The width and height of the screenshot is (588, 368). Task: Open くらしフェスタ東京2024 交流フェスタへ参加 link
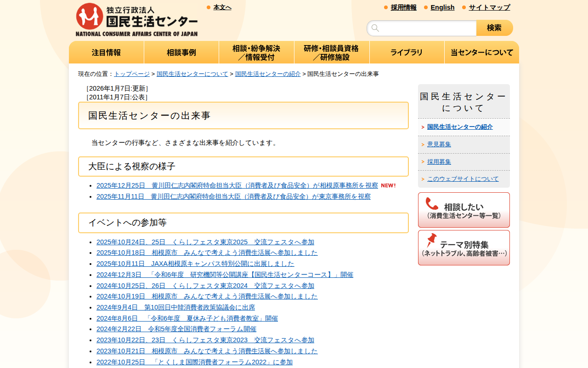click(205, 286)
